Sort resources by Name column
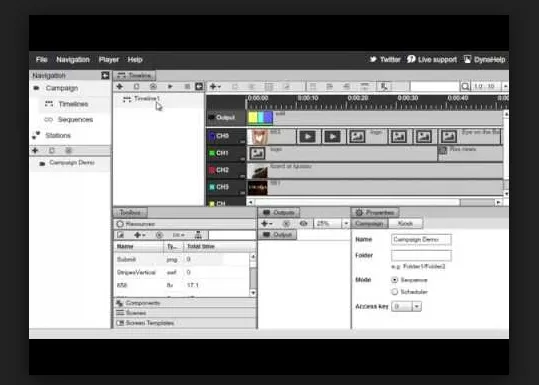 coord(139,246)
